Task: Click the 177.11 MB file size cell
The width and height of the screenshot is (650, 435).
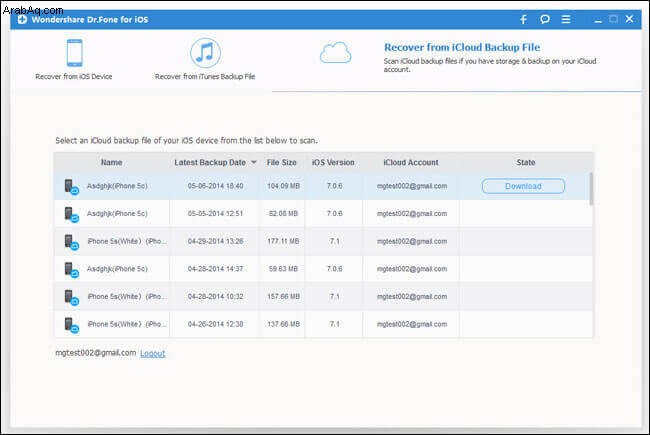Action: click(x=283, y=241)
